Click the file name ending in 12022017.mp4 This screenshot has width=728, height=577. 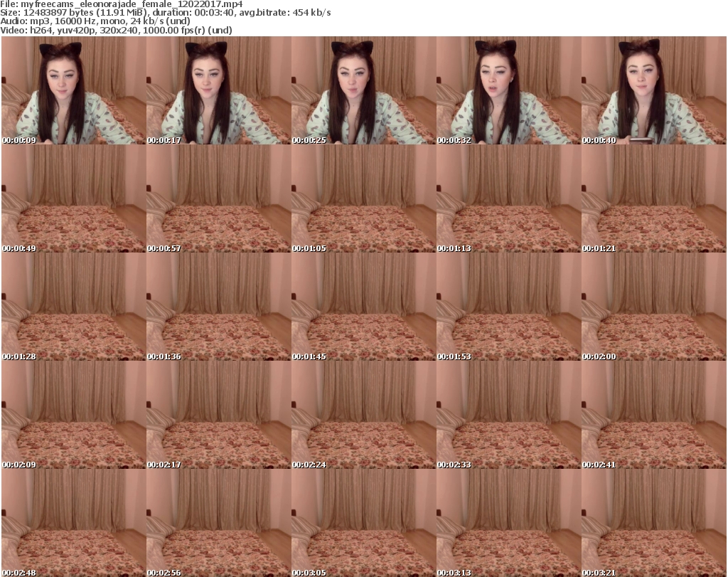[132, 4]
